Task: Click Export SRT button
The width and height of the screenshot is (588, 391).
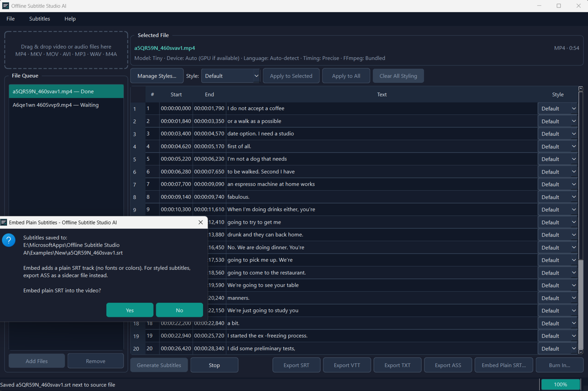Action: 297,365
